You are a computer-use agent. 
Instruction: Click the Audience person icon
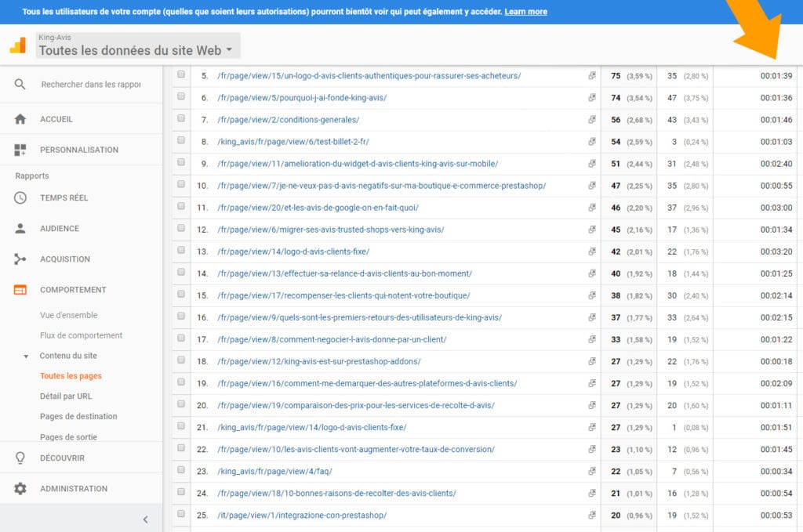pyautogui.click(x=20, y=229)
